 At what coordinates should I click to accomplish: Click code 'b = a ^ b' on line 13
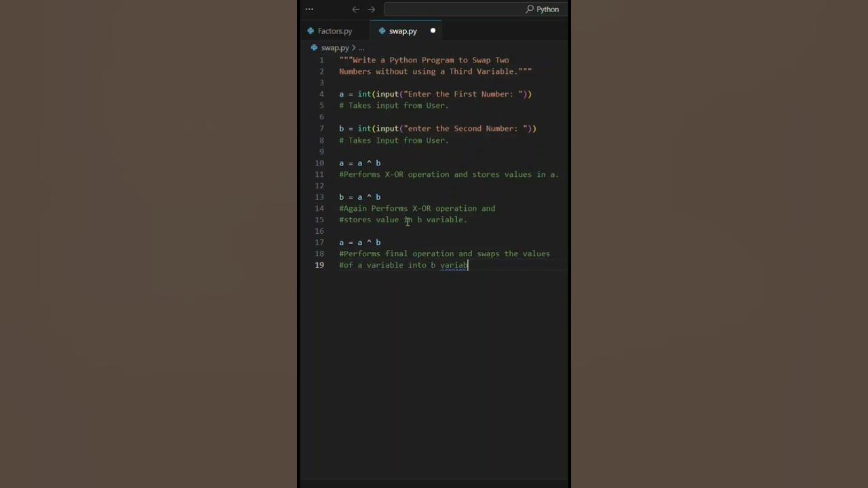click(360, 197)
